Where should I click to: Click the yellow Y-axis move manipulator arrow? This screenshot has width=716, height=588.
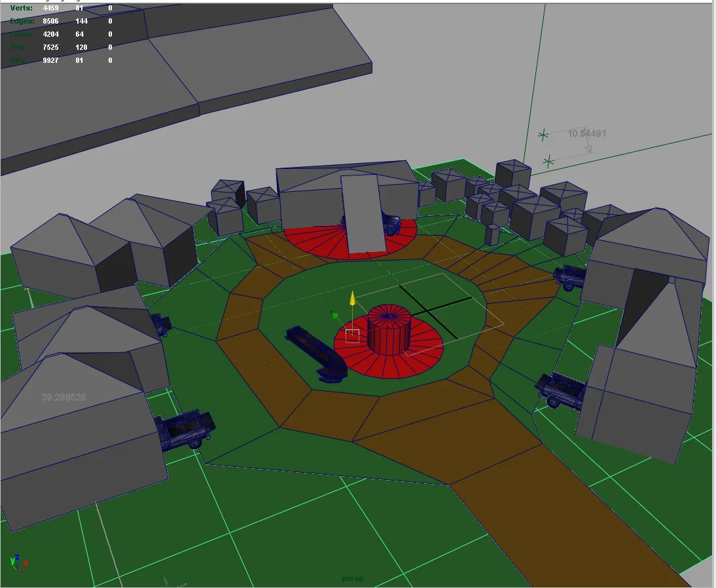point(351,298)
